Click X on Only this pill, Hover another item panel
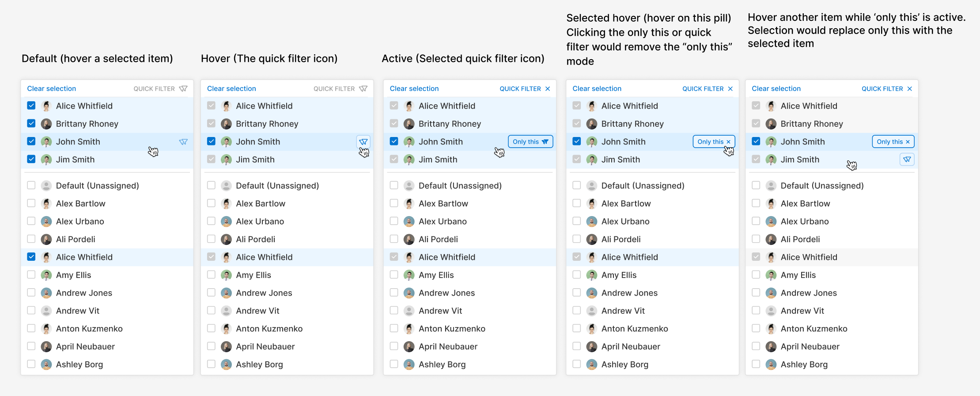This screenshot has width=980, height=396. 908,142
